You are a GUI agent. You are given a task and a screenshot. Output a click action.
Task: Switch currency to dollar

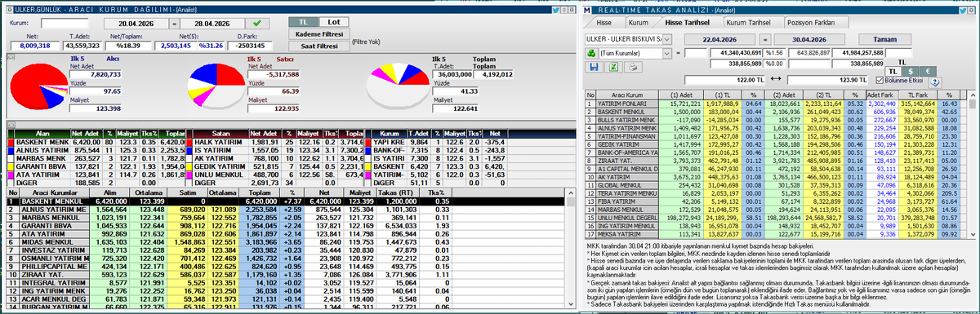911,71
